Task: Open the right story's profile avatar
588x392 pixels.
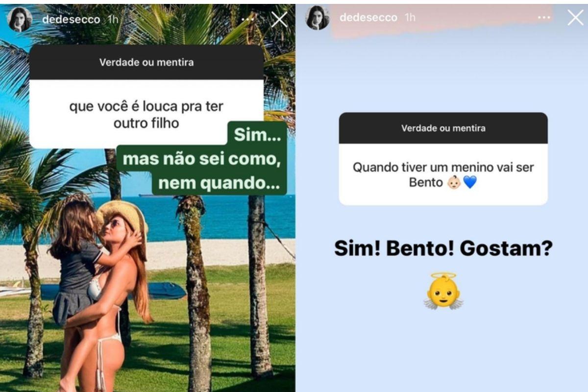Action: coord(318,18)
